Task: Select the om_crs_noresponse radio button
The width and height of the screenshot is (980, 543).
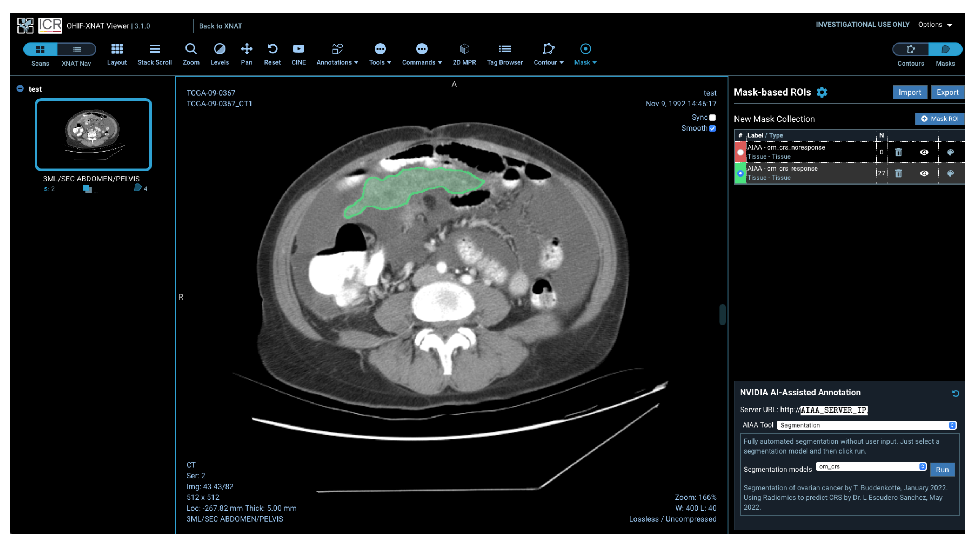Action: coord(740,152)
